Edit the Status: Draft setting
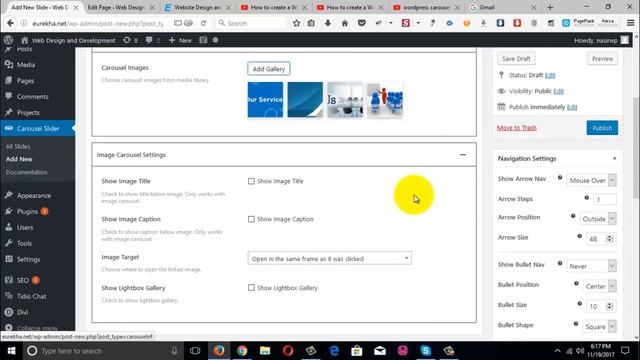 coord(550,75)
